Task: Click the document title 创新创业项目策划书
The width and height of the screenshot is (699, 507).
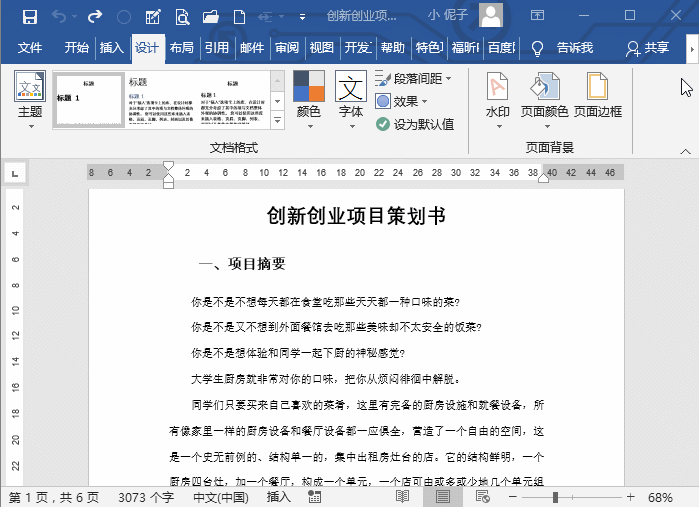Action: click(356, 216)
